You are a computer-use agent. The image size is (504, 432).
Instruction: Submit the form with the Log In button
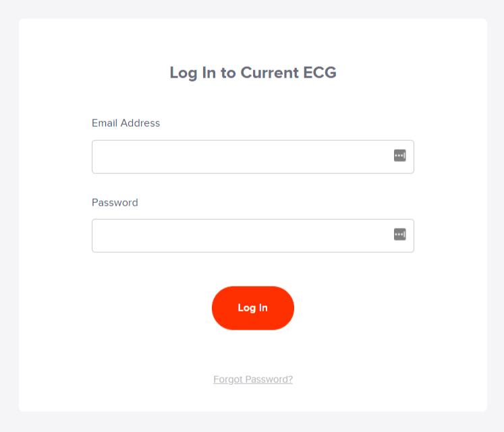pos(252,308)
